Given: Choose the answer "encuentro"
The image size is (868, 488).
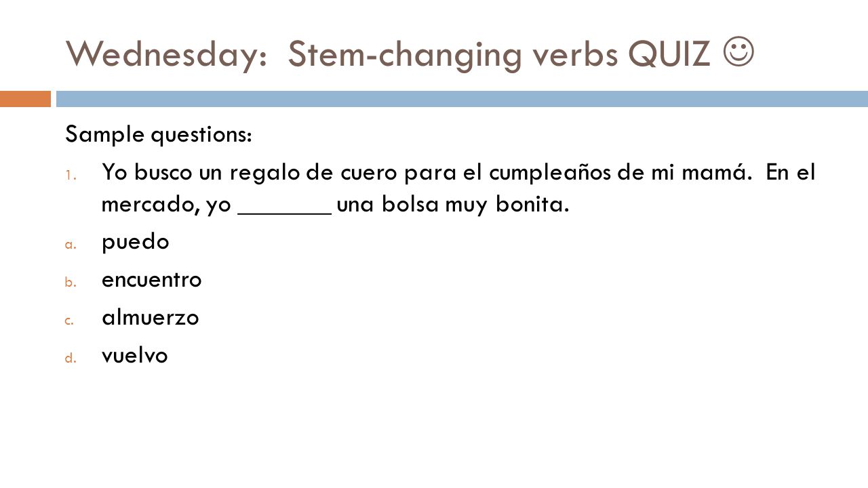Looking at the screenshot, I should [x=151, y=280].
